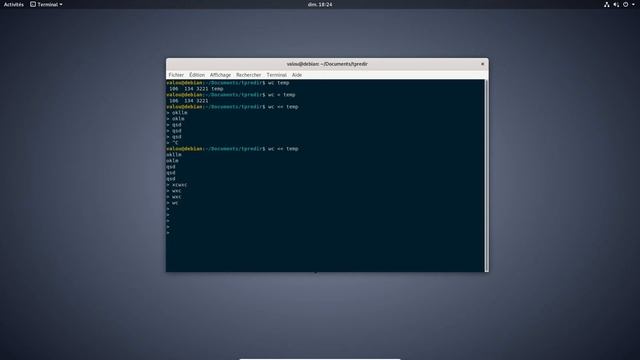Open the Affichage menu
Image resolution: width=640 pixels, height=360 pixels.
point(220,75)
